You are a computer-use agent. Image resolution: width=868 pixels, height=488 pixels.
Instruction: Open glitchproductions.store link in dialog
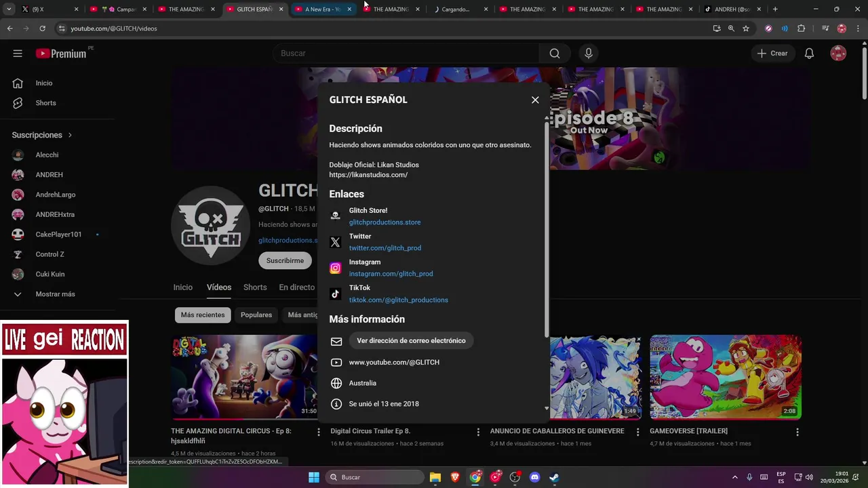click(x=384, y=222)
